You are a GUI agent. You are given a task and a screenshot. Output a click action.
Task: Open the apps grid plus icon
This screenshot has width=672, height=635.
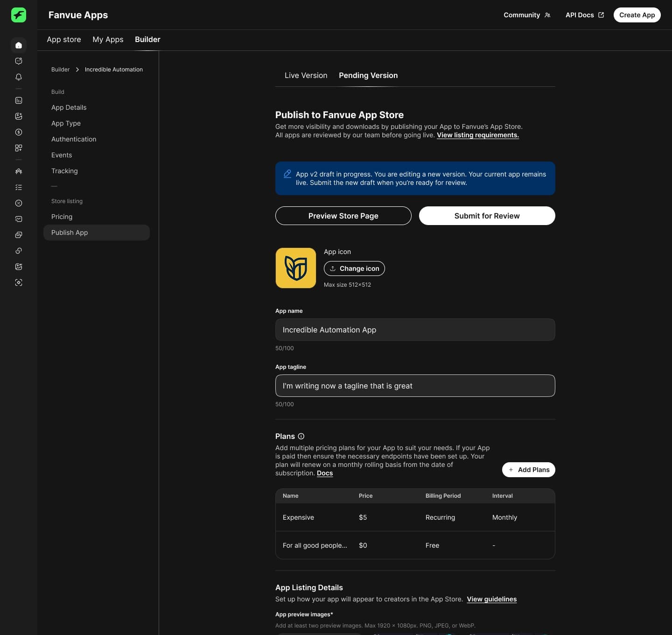pos(19,148)
